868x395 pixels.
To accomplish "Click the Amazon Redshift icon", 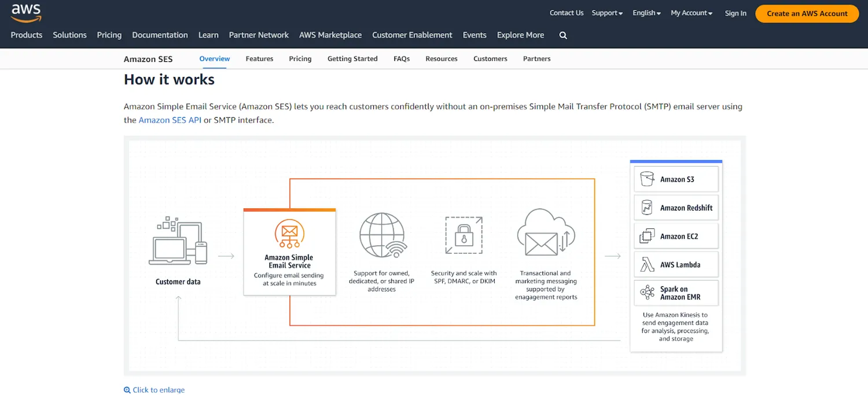I will 647,208.
